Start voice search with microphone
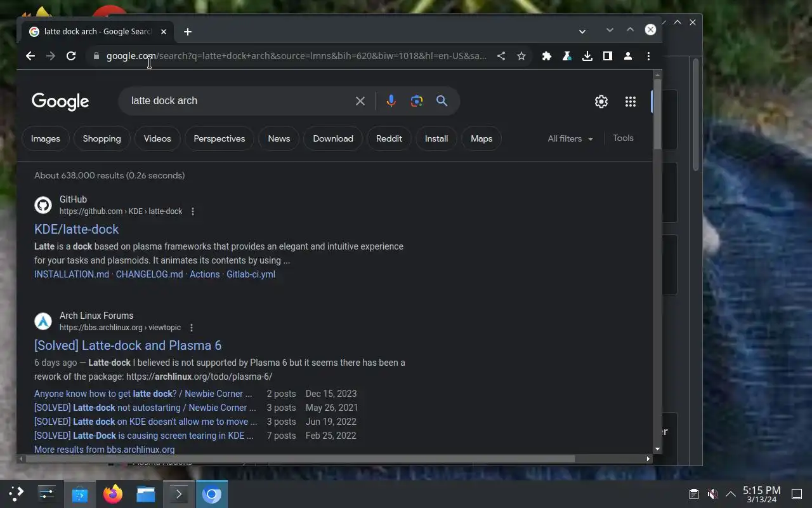 tap(391, 101)
